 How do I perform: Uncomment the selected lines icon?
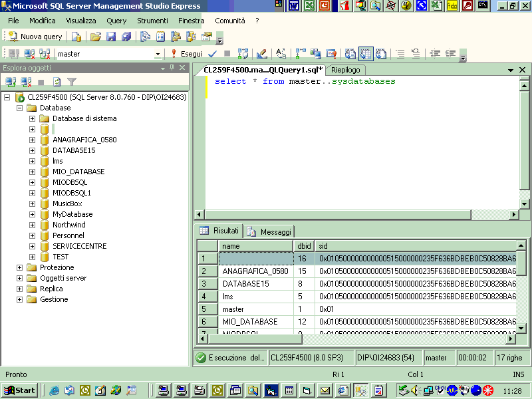[416, 54]
